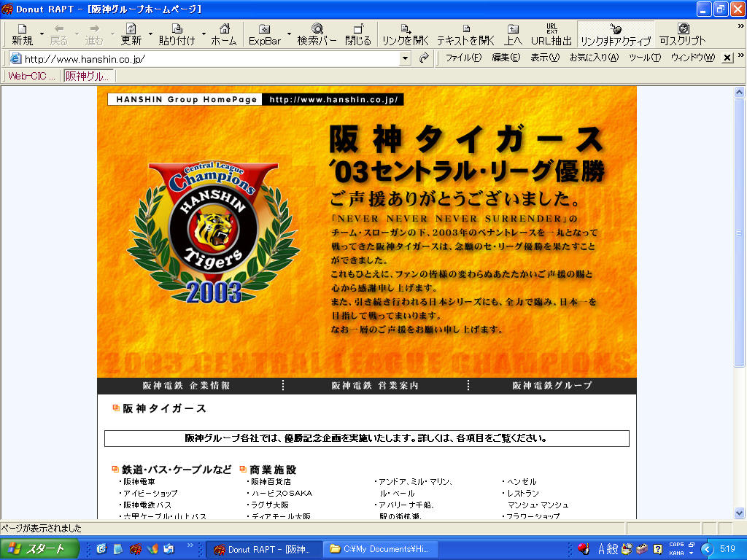This screenshot has height=560, width=747.
Task: Open the お気に入り(A) favorites menu
Action: coord(594,58)
